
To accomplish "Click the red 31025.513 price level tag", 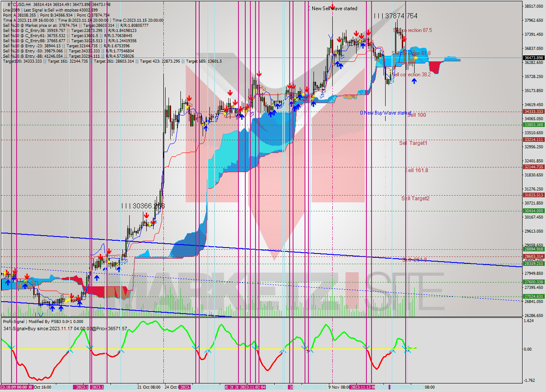I will click(534, 195).
